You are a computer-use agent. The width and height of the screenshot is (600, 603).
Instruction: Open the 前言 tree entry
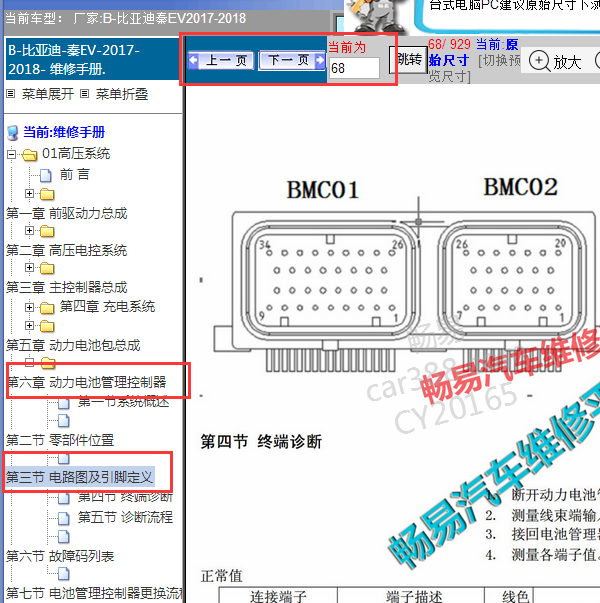tap(75, 175)
